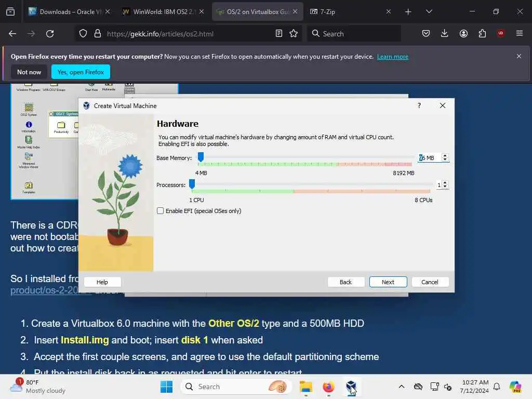Click the Processors slider handle

(192, 184)
